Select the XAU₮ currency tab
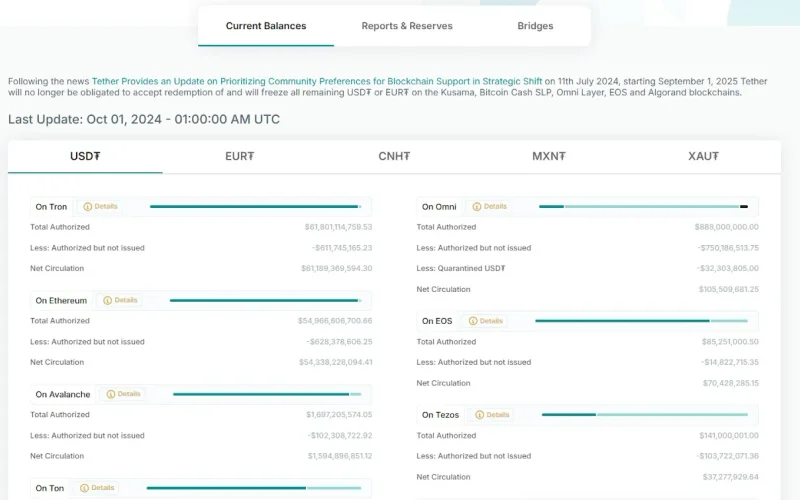This screenshot has width=800, height=500. [703, 156]
